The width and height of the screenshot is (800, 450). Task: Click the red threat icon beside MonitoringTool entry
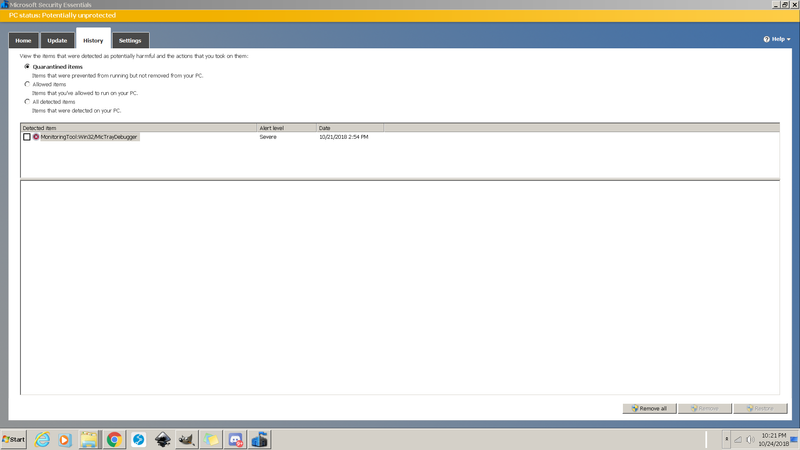point(36,137)
